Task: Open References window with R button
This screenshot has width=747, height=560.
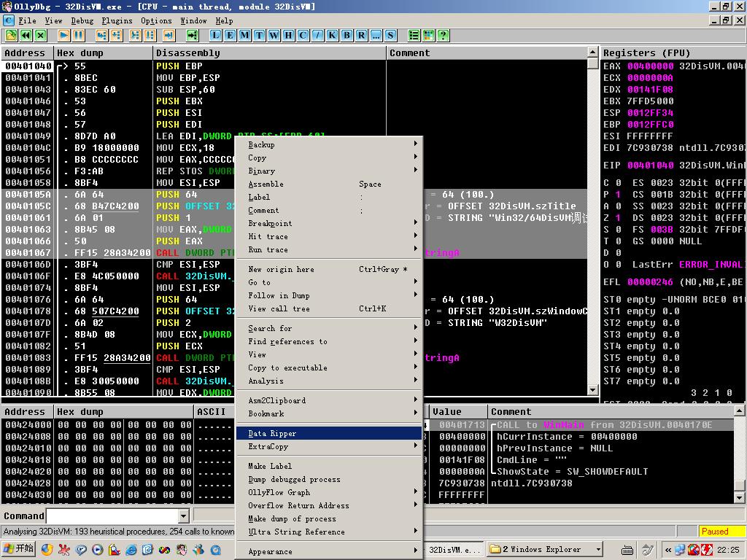Action: tap(362, 35)
